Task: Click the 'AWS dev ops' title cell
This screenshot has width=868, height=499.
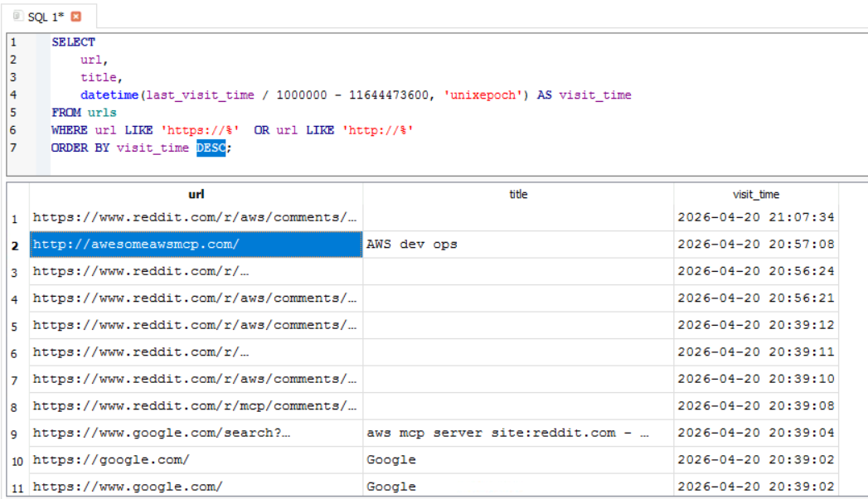Action: click(518, 244)
